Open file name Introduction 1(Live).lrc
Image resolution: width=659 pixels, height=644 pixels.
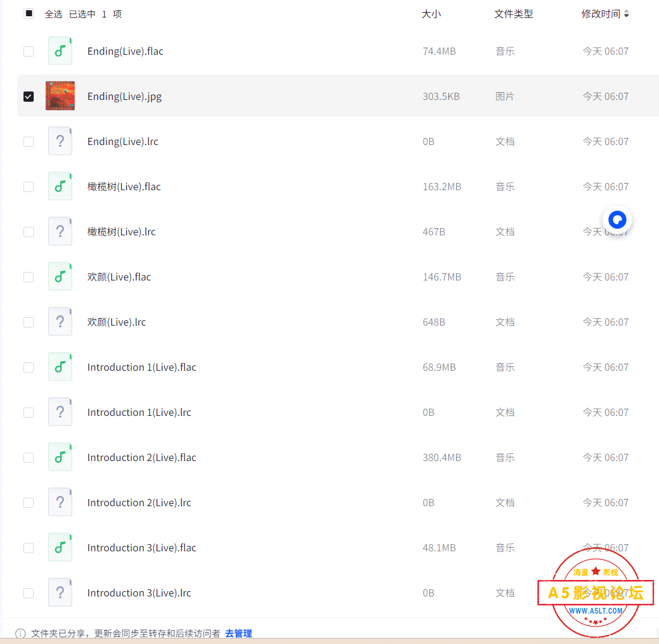[139, 412]
